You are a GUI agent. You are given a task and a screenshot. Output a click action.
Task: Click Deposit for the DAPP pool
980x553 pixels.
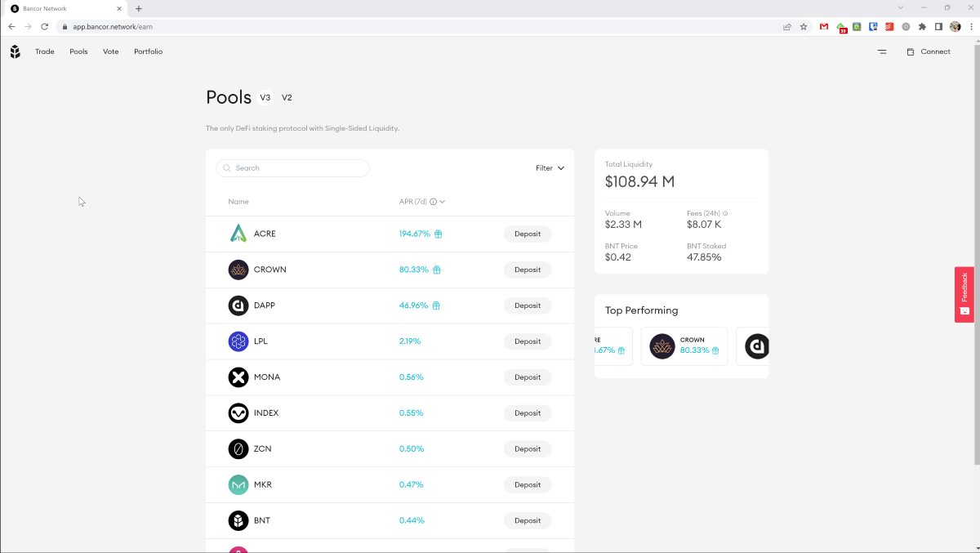[x=528, y=305]
